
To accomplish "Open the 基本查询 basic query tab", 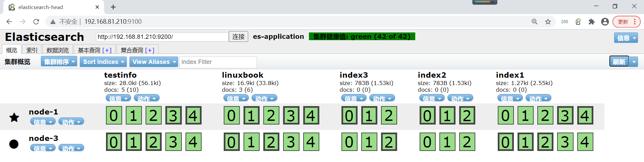I will click(95, 50).
